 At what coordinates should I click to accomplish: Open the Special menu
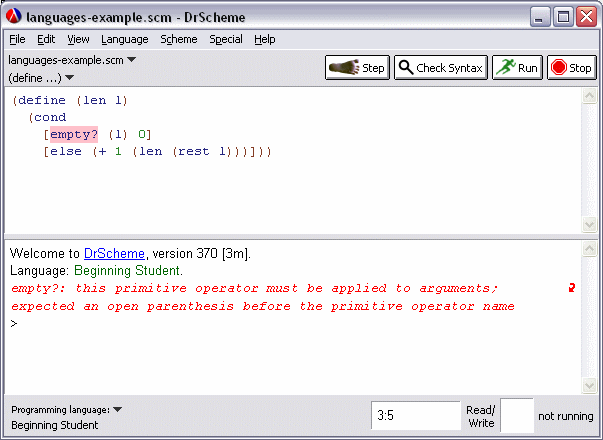(226, 39)
